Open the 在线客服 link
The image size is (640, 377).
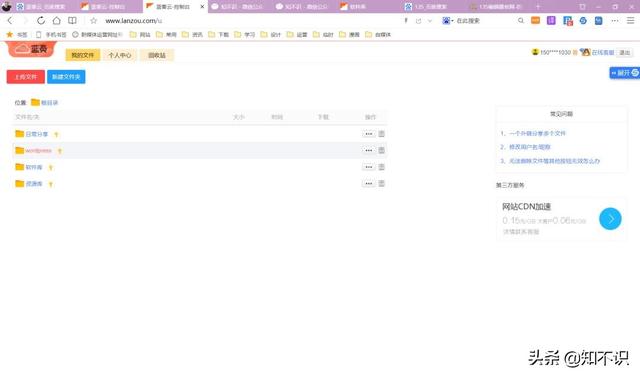pos(602,53)
